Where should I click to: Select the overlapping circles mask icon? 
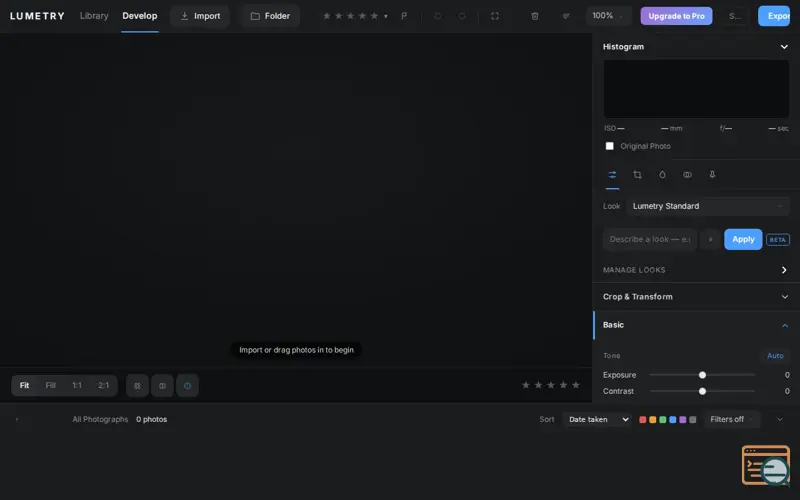pos(687,174)
